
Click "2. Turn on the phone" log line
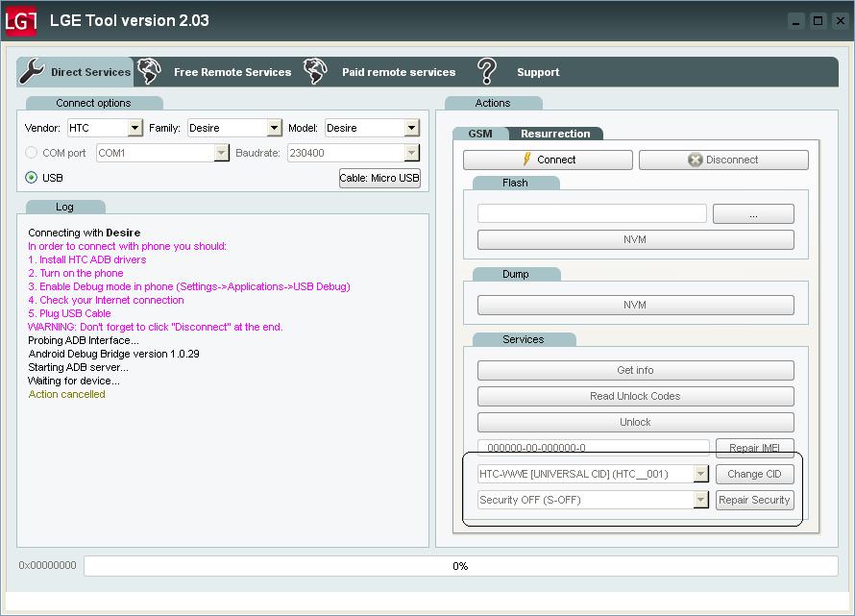pos(76,273)
